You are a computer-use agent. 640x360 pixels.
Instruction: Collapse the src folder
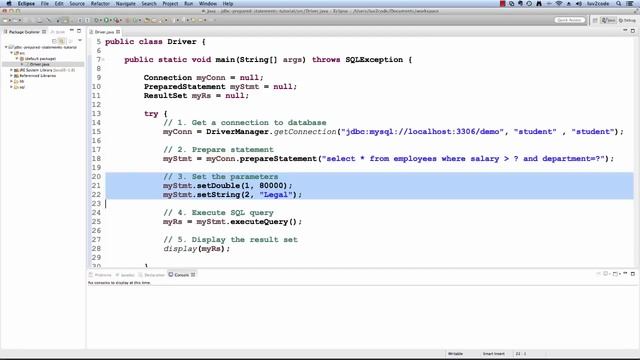pyautogui.click(x=11, y=53)
